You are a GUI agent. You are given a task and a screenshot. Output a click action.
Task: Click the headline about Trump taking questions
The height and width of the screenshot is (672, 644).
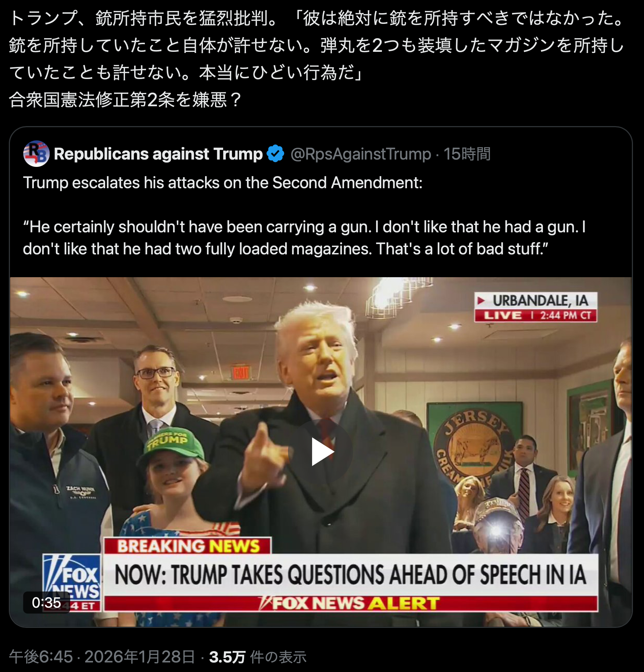pos(351,575)
